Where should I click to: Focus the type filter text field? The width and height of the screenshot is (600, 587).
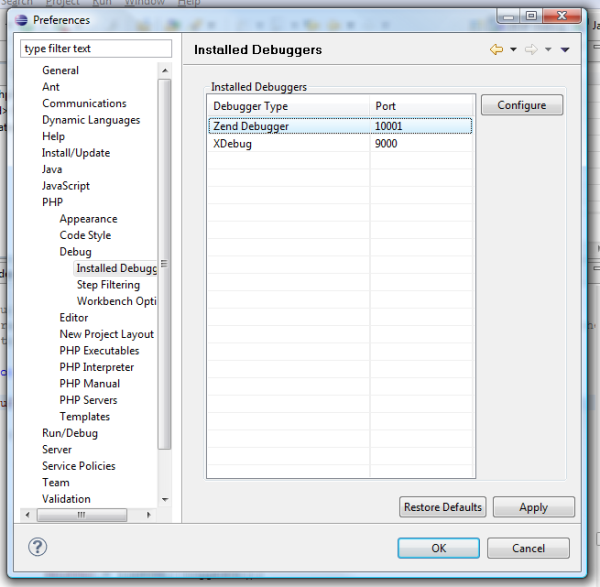(96, 49)
